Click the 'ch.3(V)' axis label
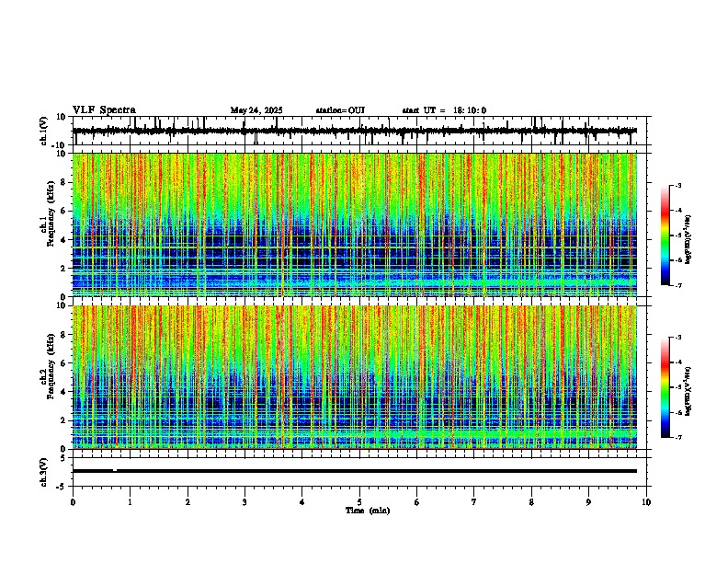Image resolution: width=728 pixels, height=563 pixels. [44, 473]
